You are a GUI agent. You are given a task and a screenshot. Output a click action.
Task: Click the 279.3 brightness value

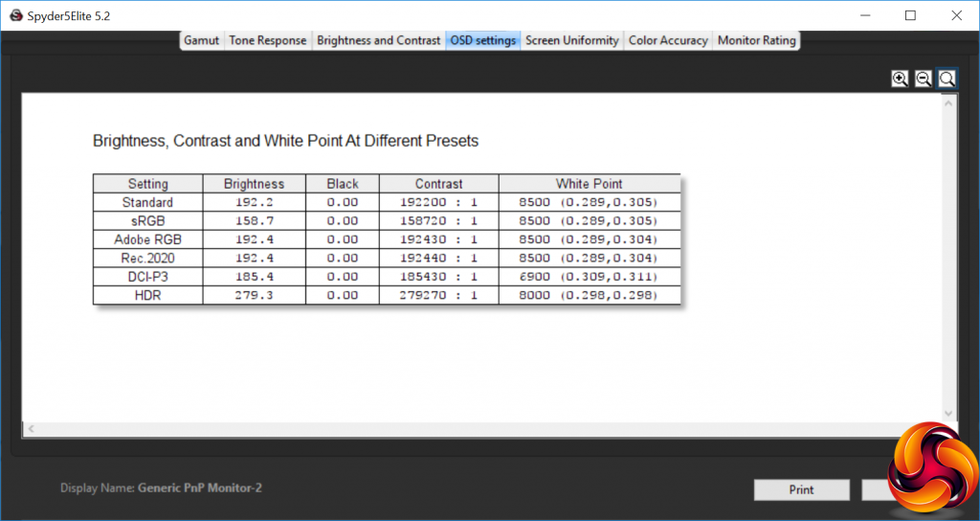click(254, 295)
